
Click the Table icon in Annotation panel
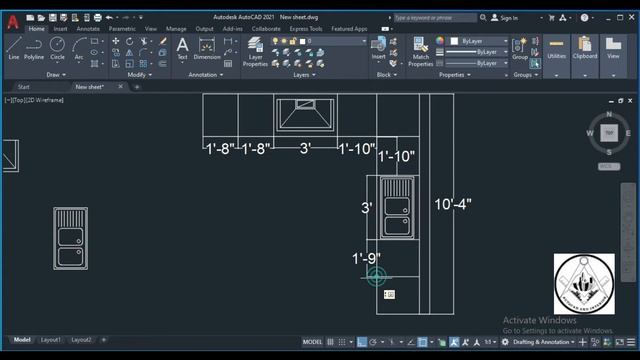coord(228,64)
